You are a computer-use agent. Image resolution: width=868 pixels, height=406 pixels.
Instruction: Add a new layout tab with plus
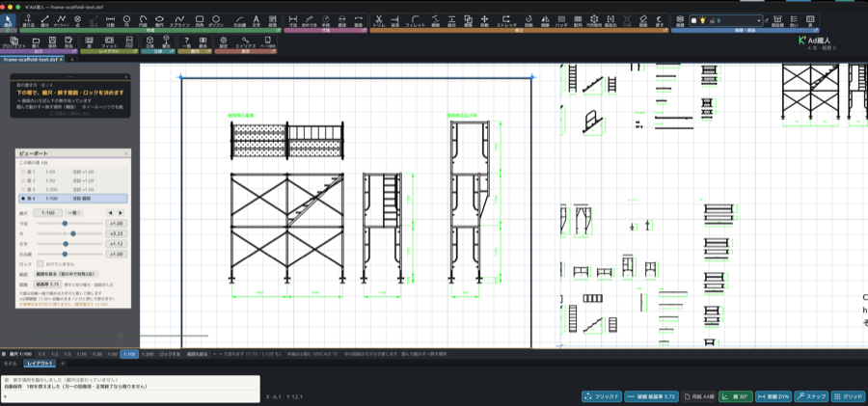[63, 364]
